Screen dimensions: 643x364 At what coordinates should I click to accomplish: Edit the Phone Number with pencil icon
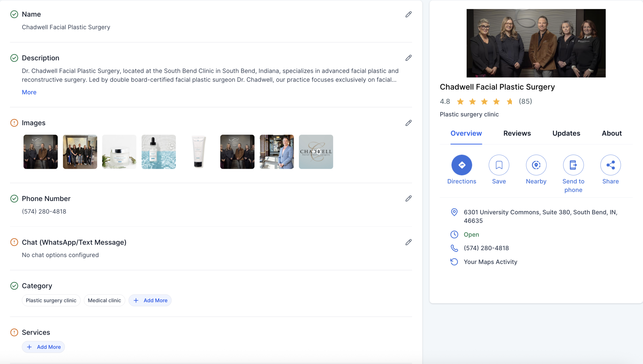pyautogui.click(x=408, y=199)
